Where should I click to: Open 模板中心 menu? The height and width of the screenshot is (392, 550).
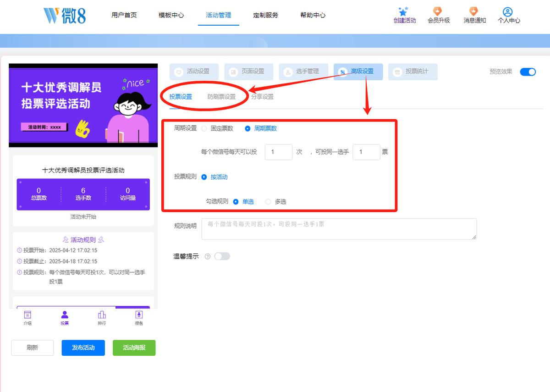[171, 15]
